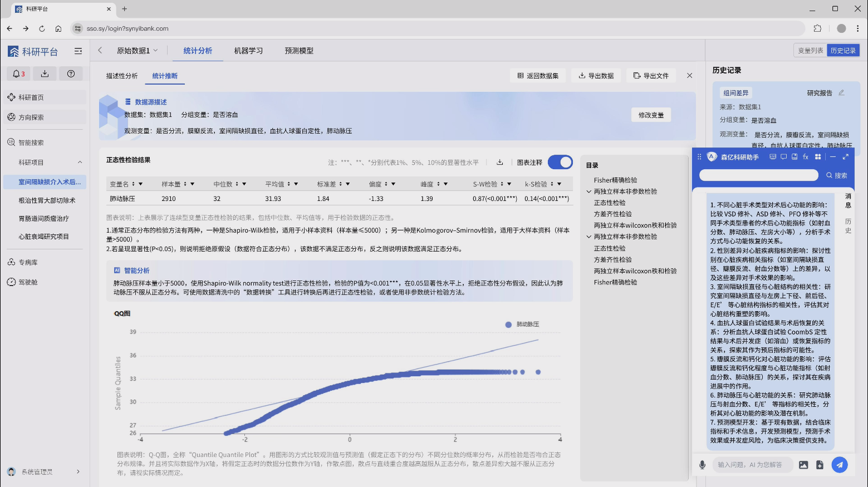Select the 描述性分析 sub-tab
The image size is (868, 487).
click(122, 76)
